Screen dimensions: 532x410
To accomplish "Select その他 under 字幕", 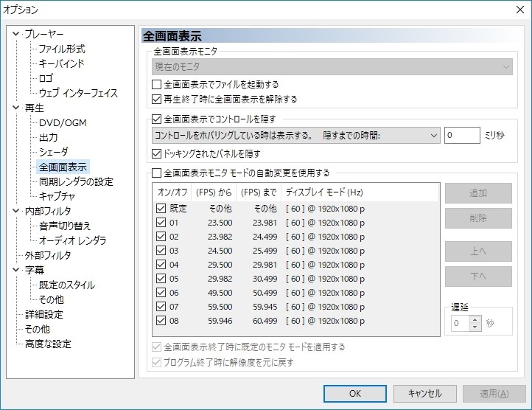I will click(x=52, y=299).
